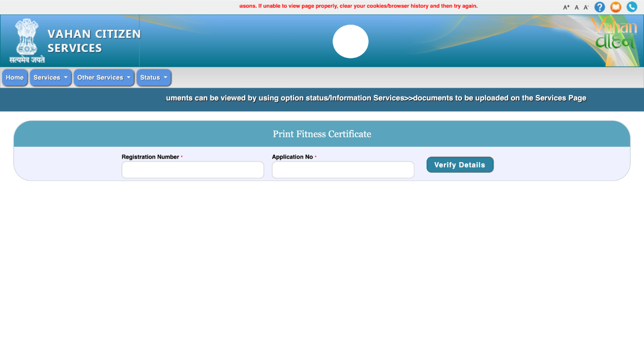Click the A- font size decrease icon
644x337 pixels.
pos(586,7)
